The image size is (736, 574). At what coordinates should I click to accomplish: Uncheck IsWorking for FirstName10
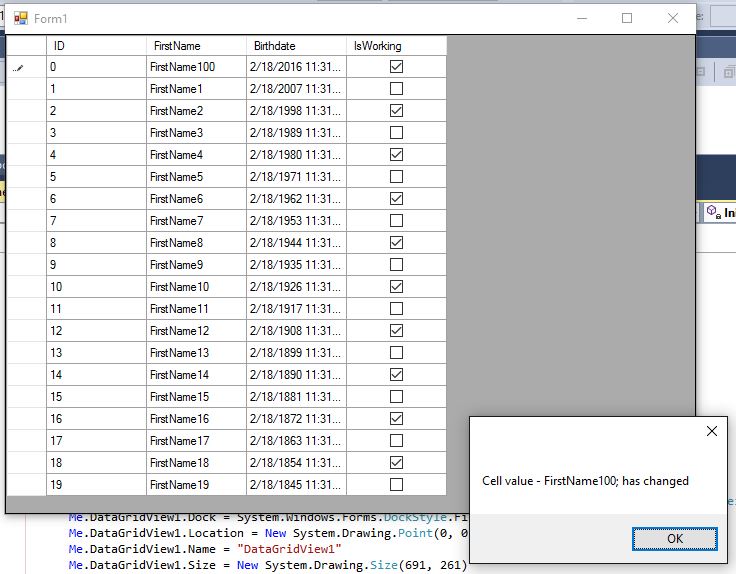point(396,287)
